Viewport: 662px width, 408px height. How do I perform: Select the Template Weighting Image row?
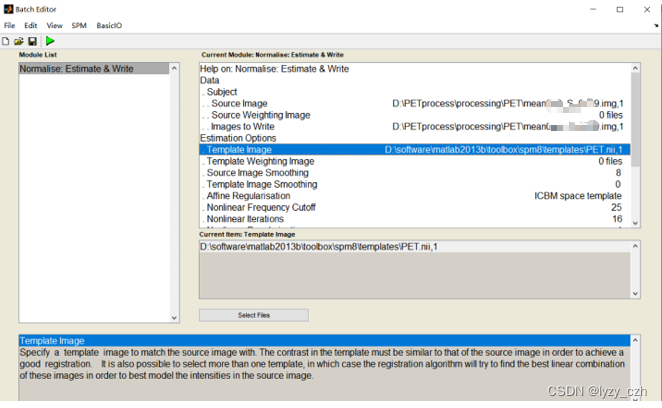[415, 161]
